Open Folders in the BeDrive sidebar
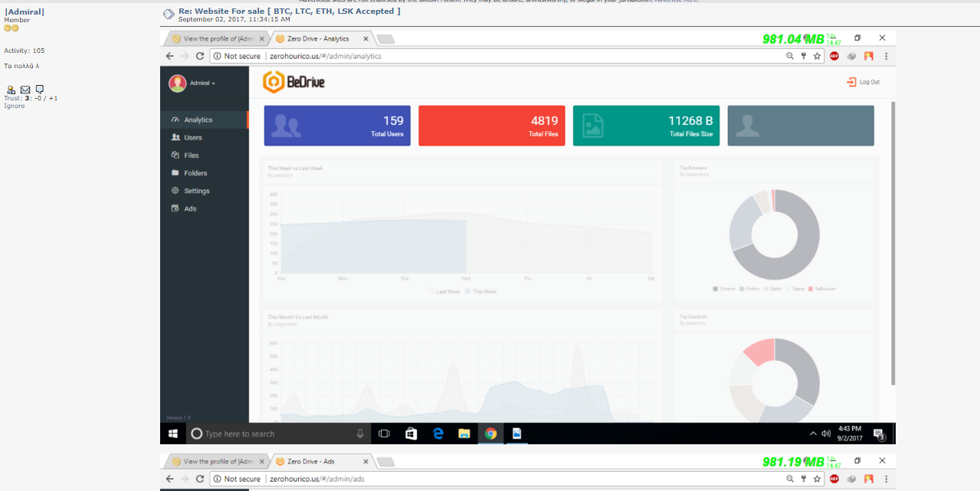The width and height of the screenshot is (980, 491). pyautogui.click(x=204, y=173)
